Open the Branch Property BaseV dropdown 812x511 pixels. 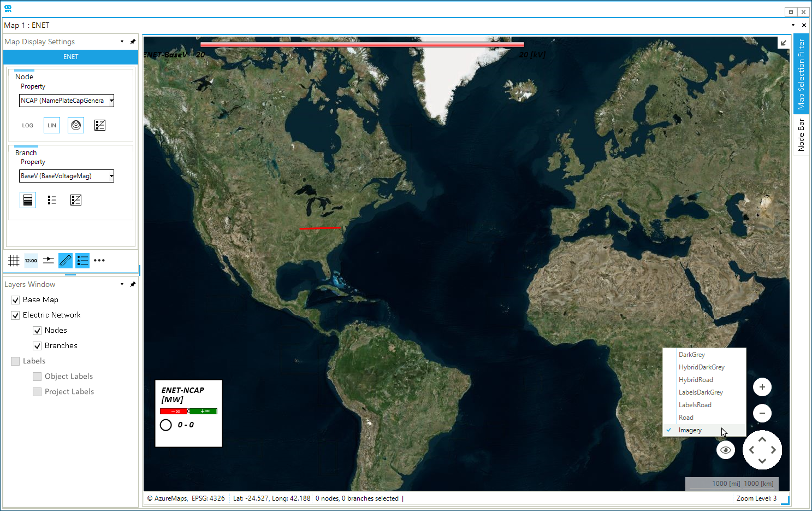67,176
